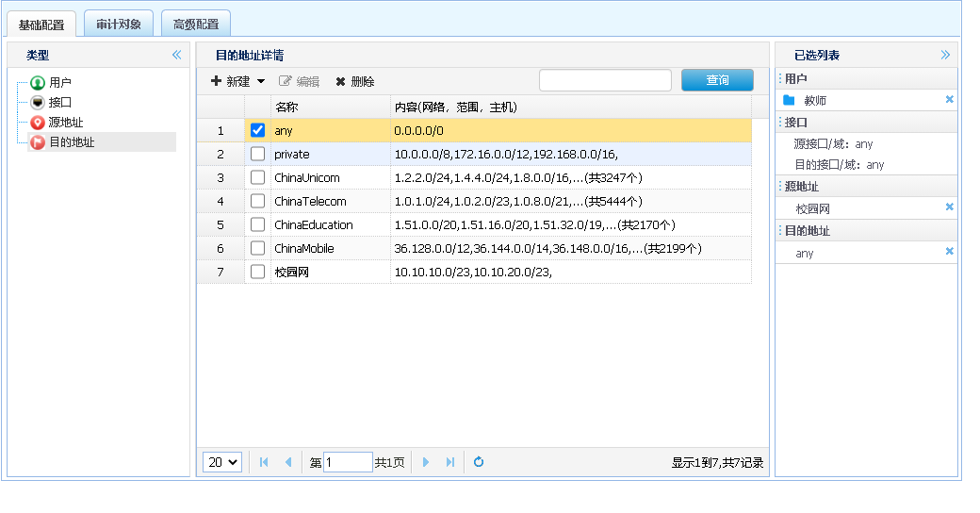
Task: Click the red 源地址 location pin icon
Action: click(x=38, y=123)
